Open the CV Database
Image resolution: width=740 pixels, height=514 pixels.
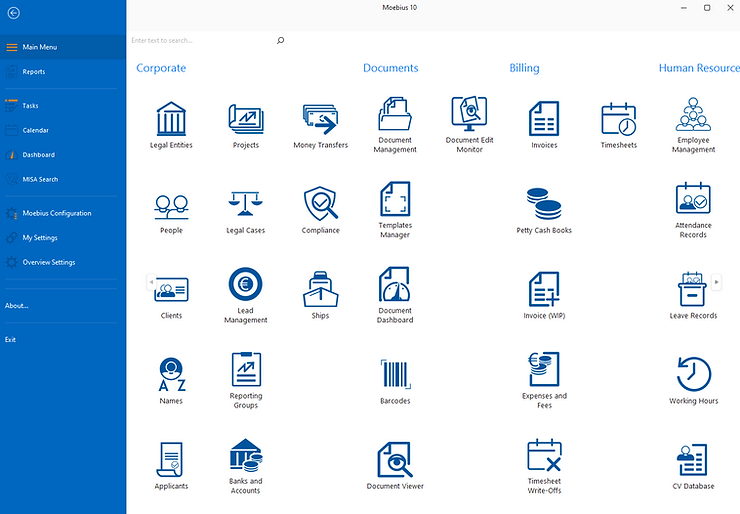(693, 467)
